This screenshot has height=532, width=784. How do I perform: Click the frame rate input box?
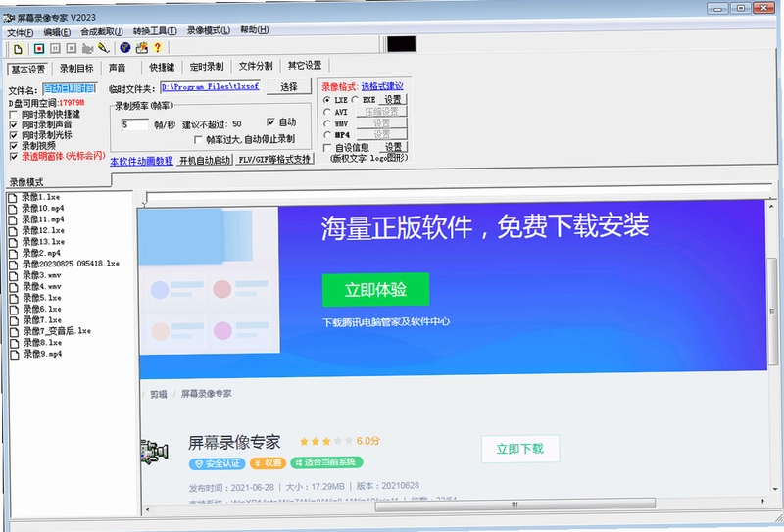click(x=134, y=125)
